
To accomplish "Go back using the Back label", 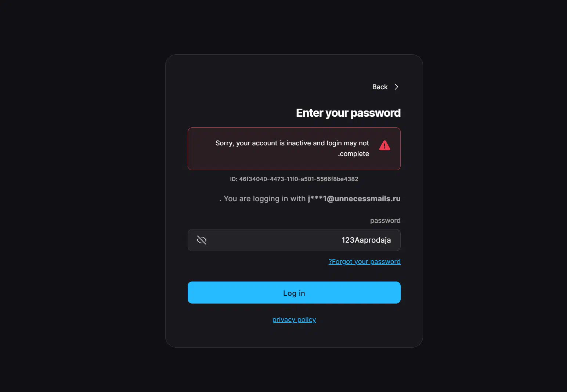I will click(380, 87).
